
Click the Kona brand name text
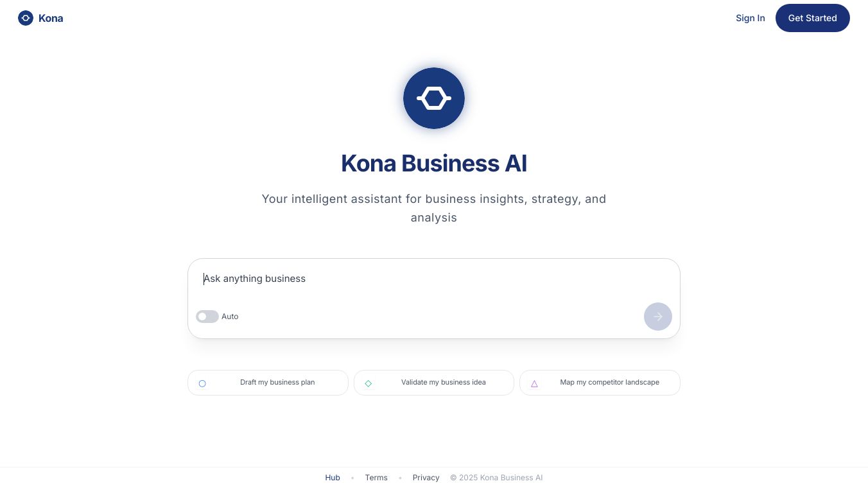tap(51, 18)
